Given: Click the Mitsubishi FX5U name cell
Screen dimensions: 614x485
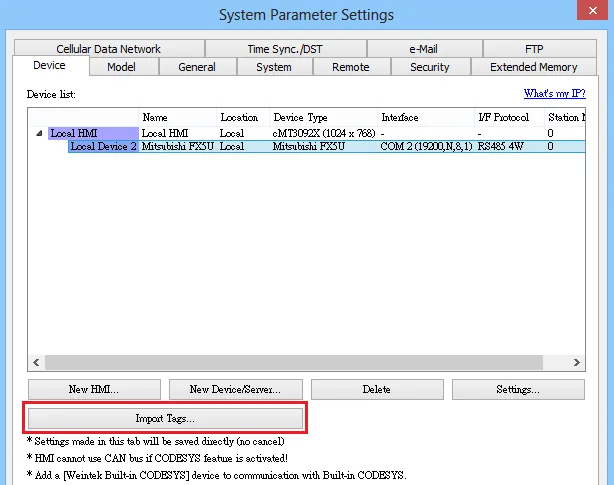Looking at the screenshot, I should pyautogui.click(x=178, y=146).
